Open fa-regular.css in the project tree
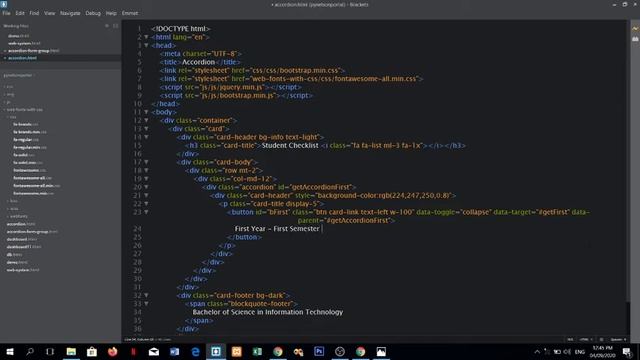The image size is (640, 360). pyautogui.click(x=26, y=140)
